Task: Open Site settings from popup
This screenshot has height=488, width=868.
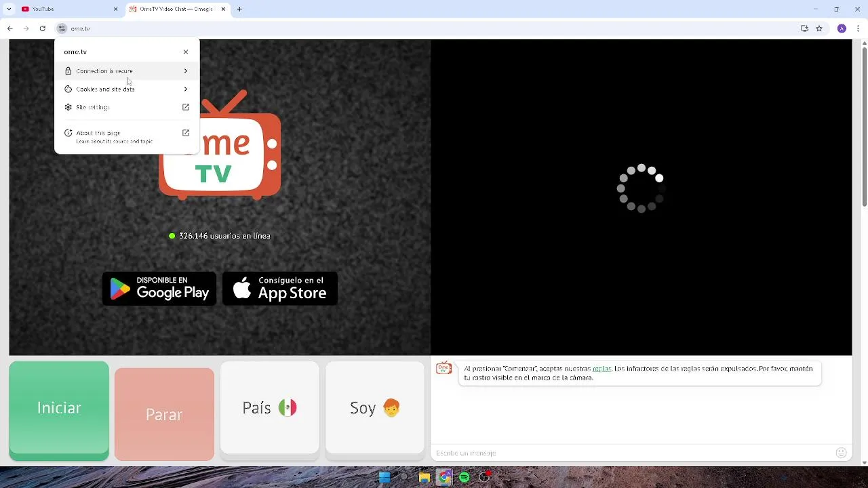Action: [x=127, y=107]
